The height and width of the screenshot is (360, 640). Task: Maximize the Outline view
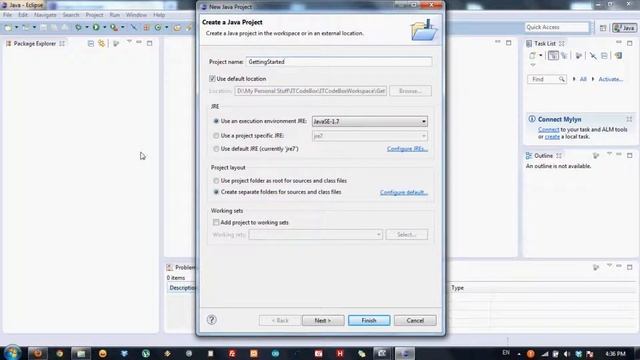coord(629,156)
